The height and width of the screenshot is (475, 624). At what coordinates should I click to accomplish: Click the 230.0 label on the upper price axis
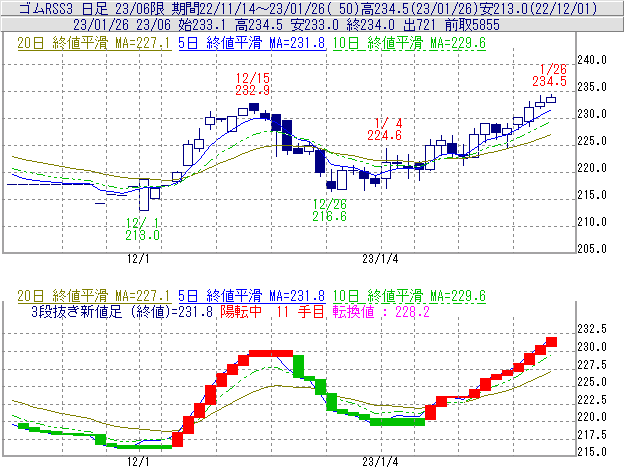pyautogui.click(x=592, y=114)
